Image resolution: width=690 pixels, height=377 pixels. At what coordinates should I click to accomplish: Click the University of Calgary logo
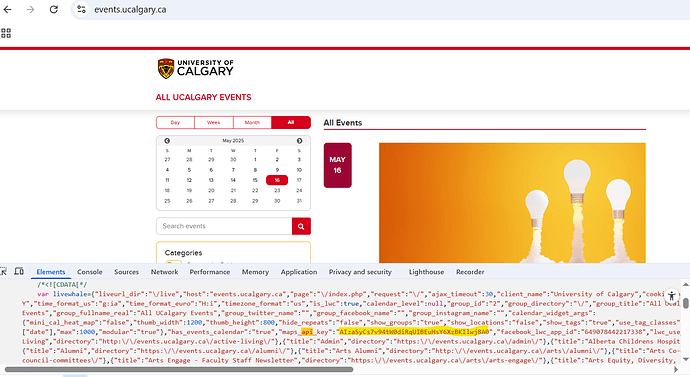coord(195,68)
